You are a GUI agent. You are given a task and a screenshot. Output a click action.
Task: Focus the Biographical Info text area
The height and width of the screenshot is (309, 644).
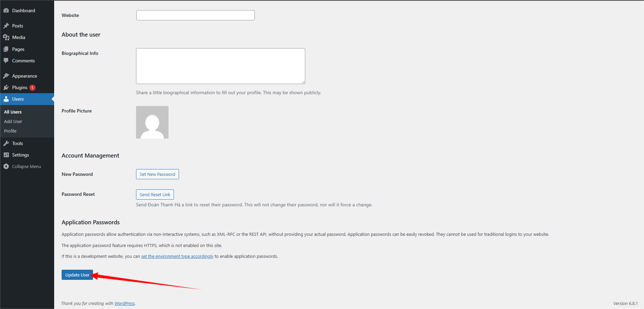220,66
